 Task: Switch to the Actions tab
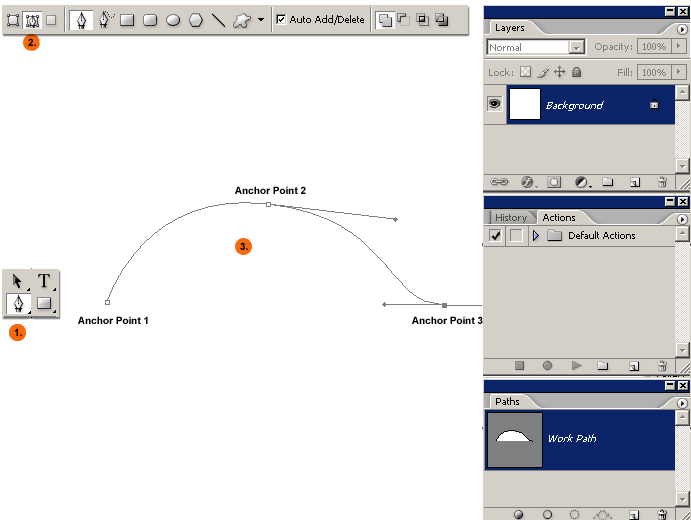point(559,217)
